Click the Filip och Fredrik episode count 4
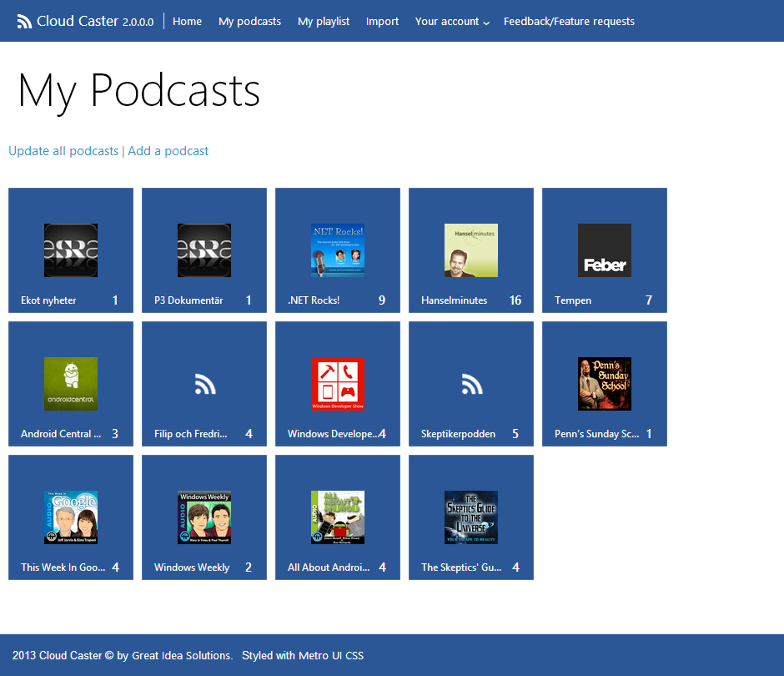This screenshot has width=784, height=676. coord(249,434)
